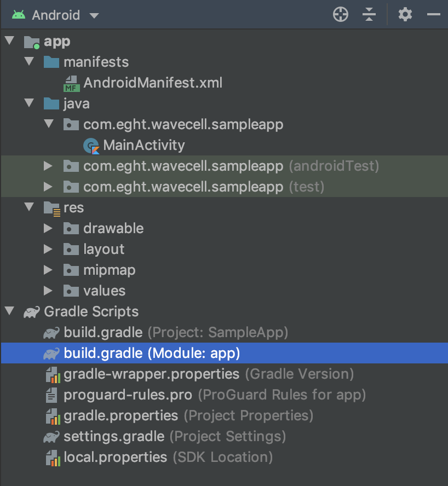Click the locate target crosshair icon
Screen dimensions: 448x486
pos(341,15)
